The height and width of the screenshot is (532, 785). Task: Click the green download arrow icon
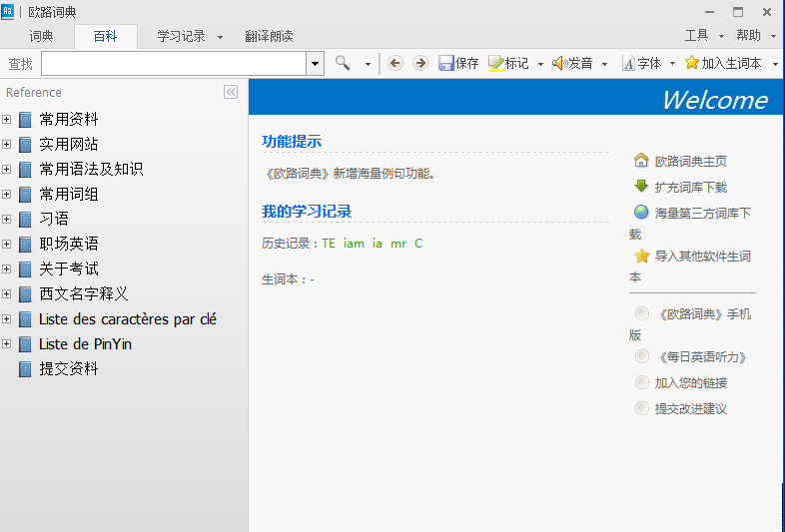tap(641, 187)
